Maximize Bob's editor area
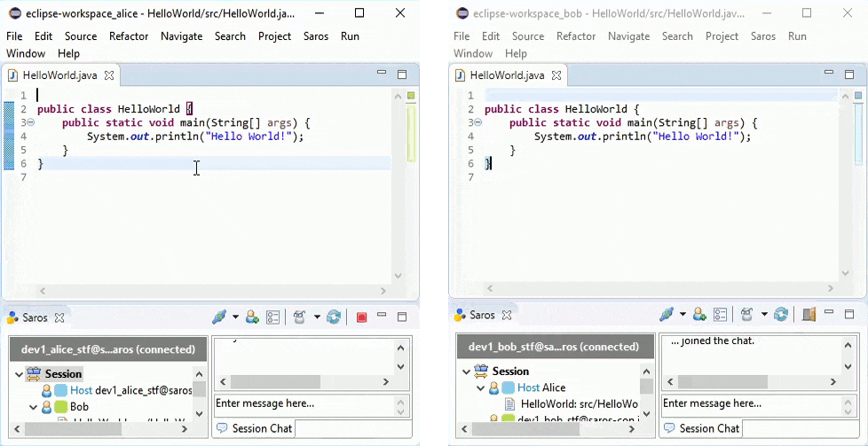This screenshot has width=868, height=446. (849, 74)
